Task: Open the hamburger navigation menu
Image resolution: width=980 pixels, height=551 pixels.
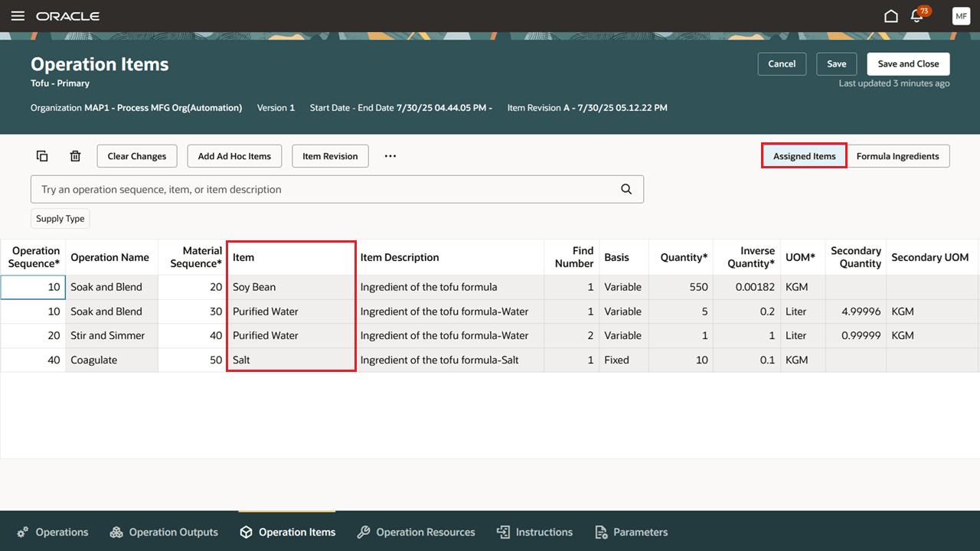Action: point(18,16)
